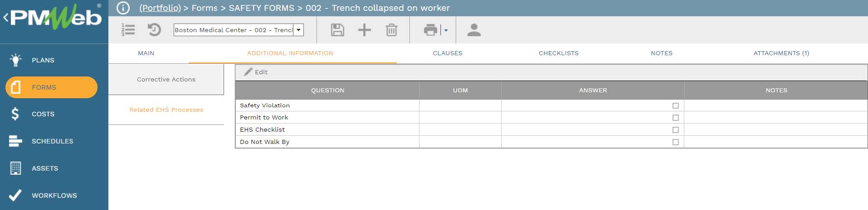Viewport: 868px width, 210px height.
Task: Click the info icon beside Portfolio breadcrumb
Action: [x=123, y=8]
